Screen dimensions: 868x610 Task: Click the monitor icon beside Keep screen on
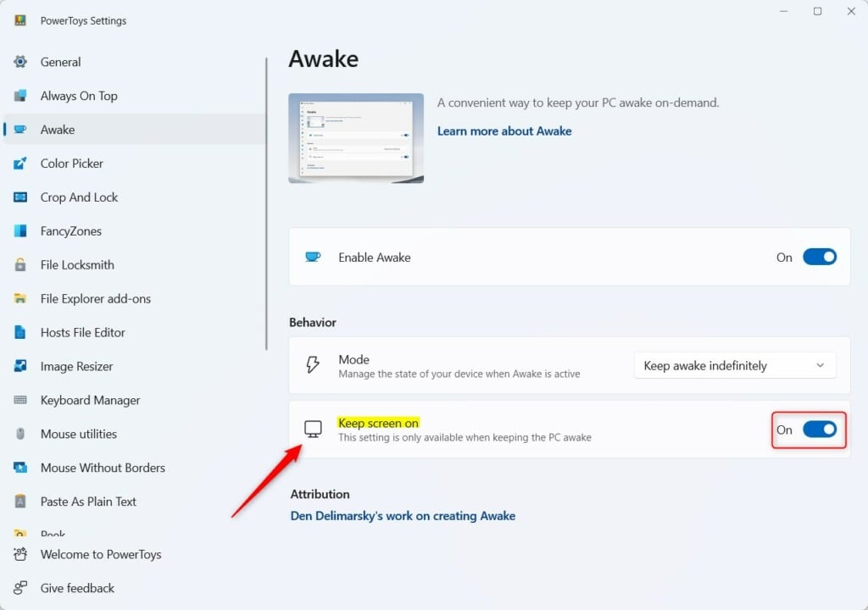pos(313,429)
